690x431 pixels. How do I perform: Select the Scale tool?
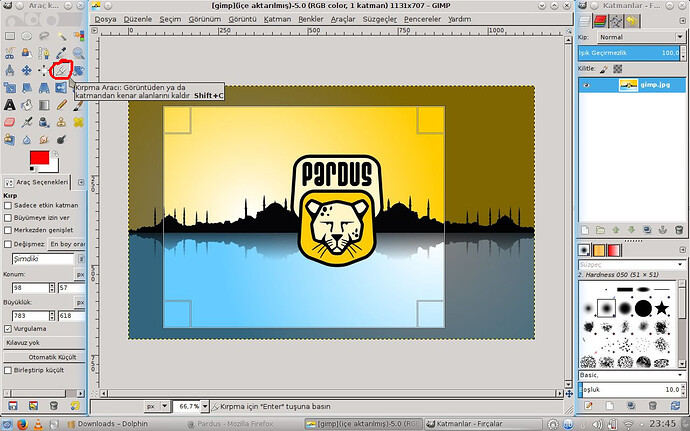click(10, 88)
